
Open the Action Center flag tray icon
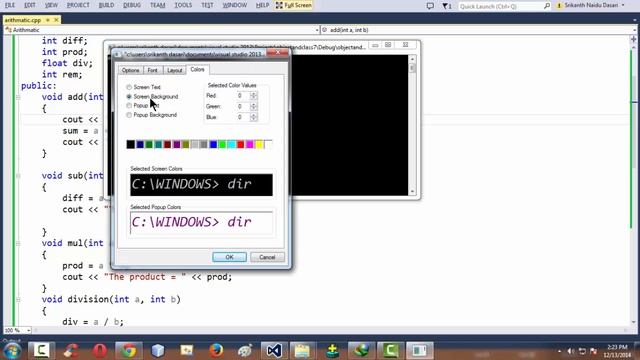[593, 351]
